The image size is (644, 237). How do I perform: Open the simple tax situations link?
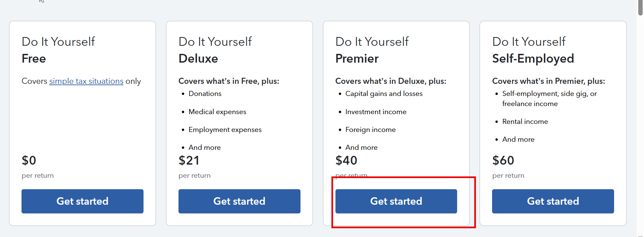86,81
